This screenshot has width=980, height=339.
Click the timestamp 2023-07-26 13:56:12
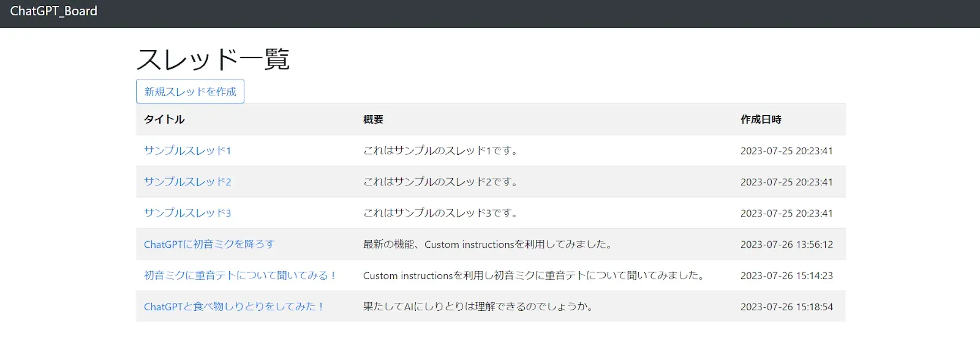[x=786, y=244]
